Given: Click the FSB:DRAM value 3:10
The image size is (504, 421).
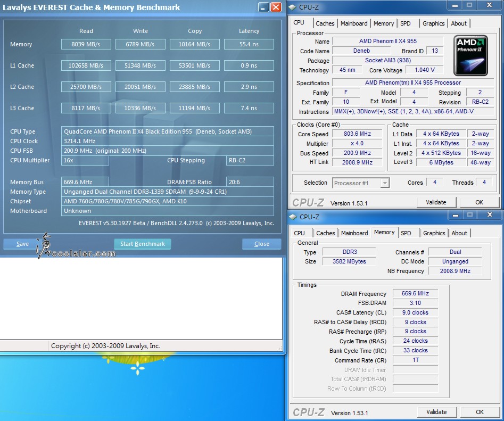Looking at the screenshot, I should pyautogui.click(x=415, y=303).
